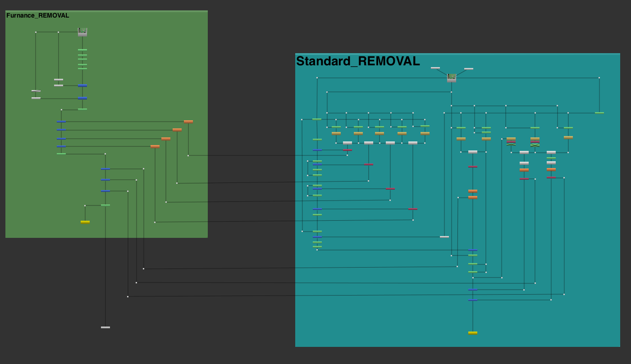Click the Read node thumbnail in Standard_REMOVAL

(x=452, y=78)
